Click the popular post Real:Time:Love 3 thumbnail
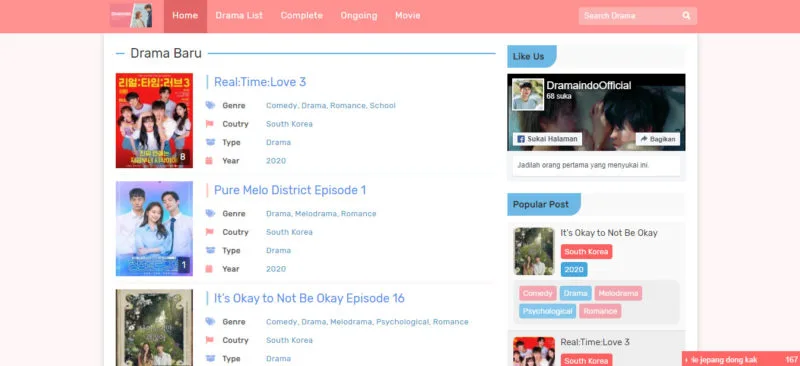 tap(534, 351)
